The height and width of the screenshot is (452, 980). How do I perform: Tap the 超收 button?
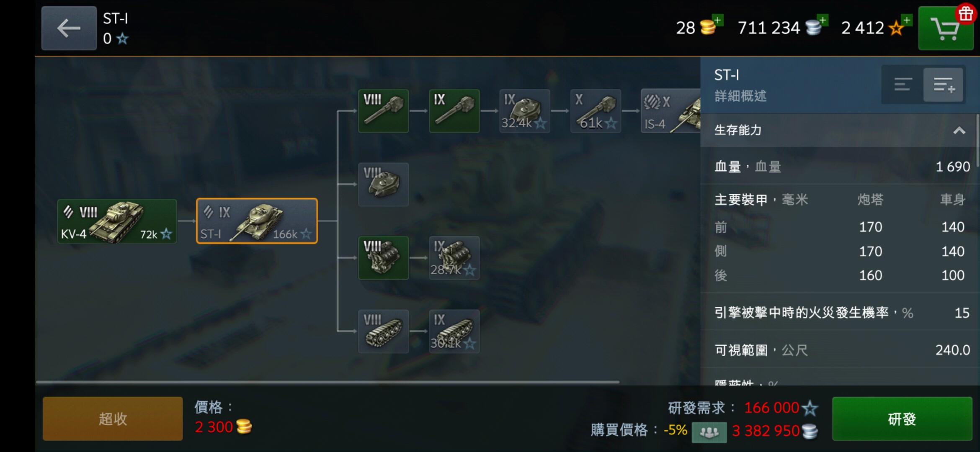(x=113, y=419)
